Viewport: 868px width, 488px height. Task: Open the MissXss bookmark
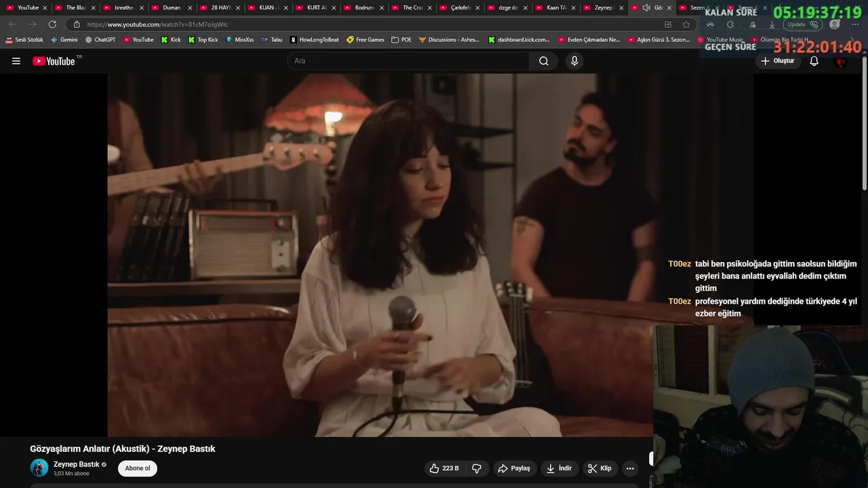(240, 40)
